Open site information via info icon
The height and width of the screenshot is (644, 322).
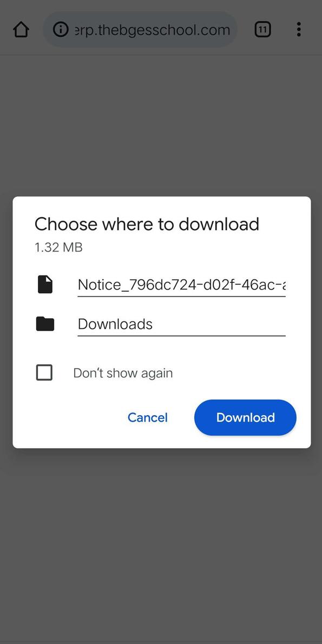[61, 30]
